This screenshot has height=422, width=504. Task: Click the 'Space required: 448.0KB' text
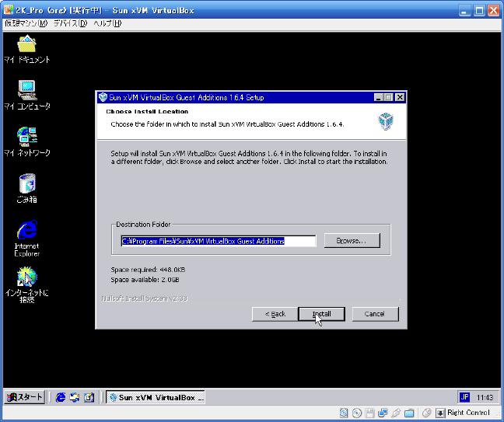(x=148, y=270)
